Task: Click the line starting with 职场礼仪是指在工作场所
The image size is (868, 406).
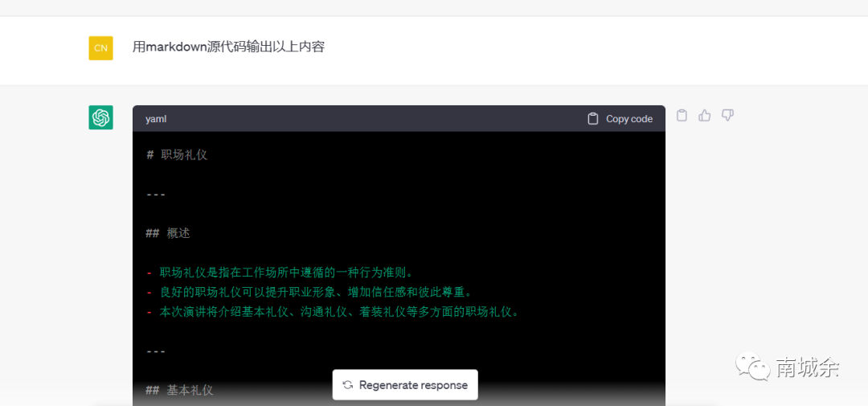Action: (x=286, y=273)
